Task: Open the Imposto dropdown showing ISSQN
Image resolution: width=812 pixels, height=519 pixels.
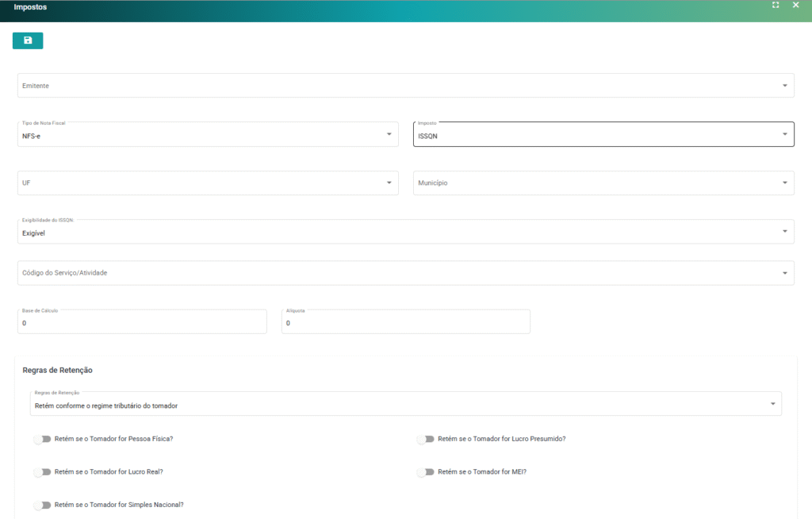Action: tap(603, 135)
